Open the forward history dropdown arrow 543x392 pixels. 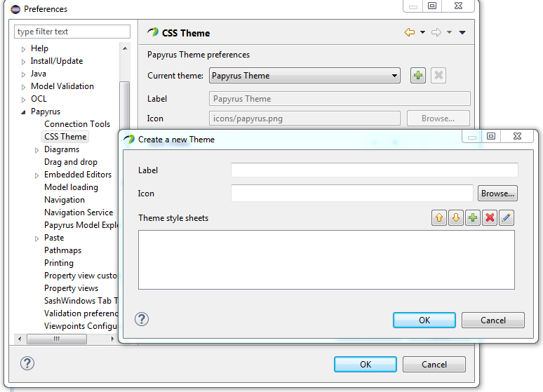tap(449, 32)
